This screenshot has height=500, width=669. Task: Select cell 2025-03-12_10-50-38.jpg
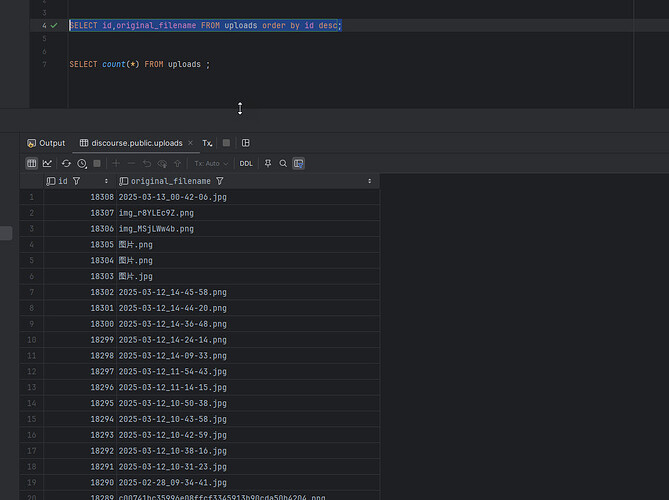click(248, 403)
